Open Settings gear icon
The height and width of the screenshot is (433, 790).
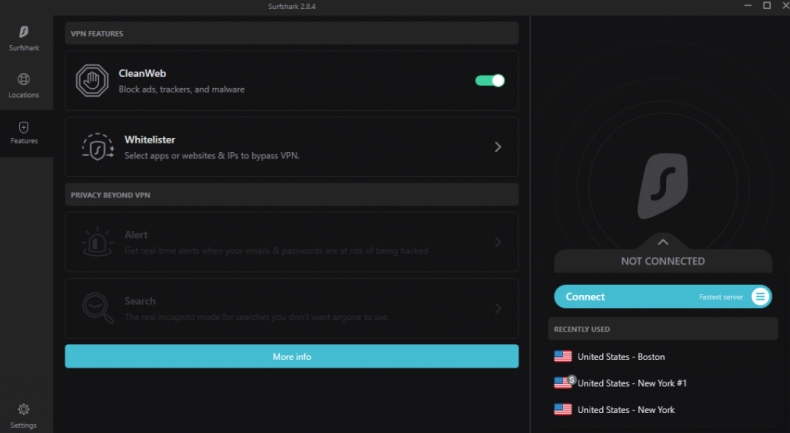pos(24,409)
